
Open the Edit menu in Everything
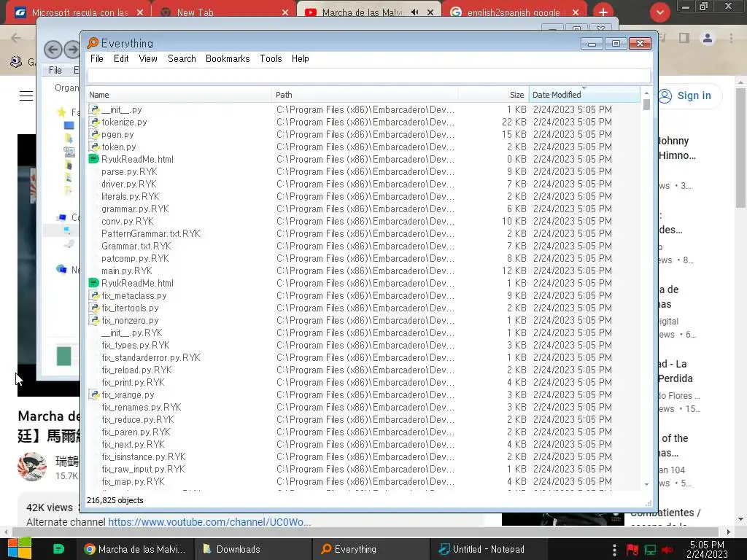tap(121, 58)
